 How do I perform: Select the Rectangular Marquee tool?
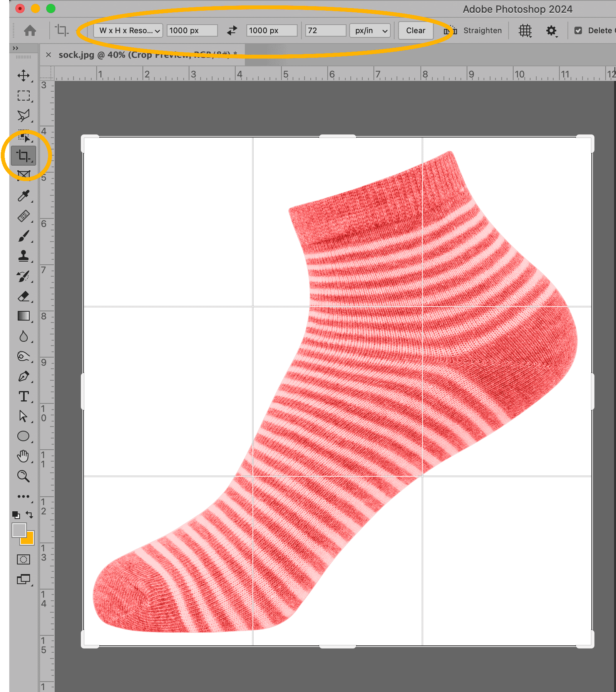(x=23, y=96)
